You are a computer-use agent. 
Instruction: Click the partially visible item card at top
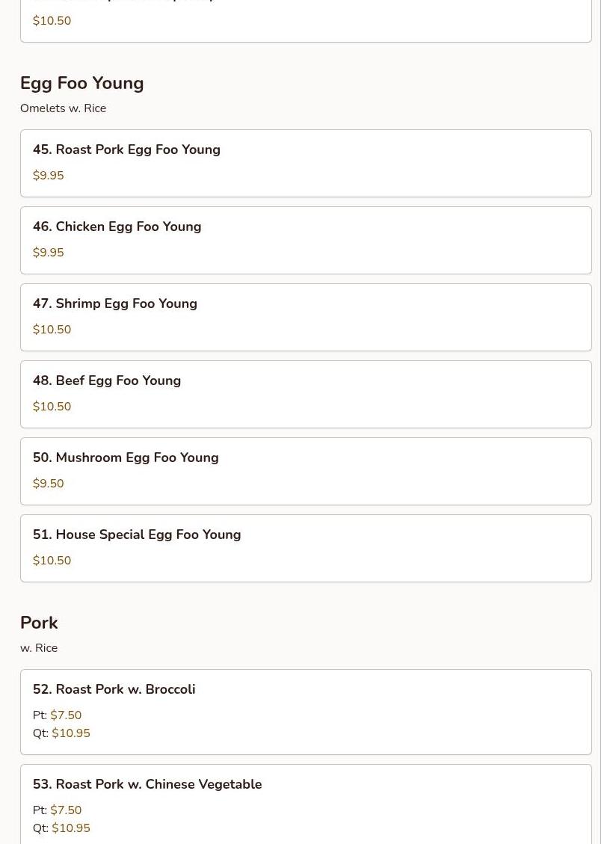[306, 21]
